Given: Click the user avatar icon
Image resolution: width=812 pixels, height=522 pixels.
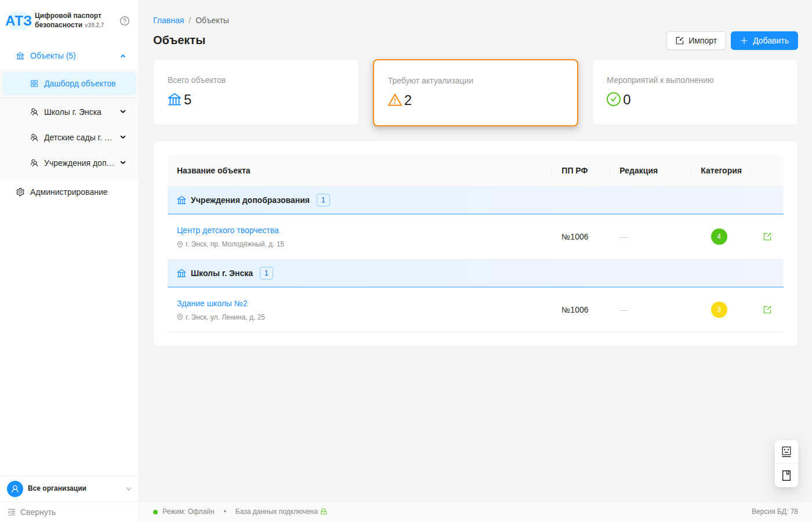Looking at the screenshot, I should coord(15,489).
